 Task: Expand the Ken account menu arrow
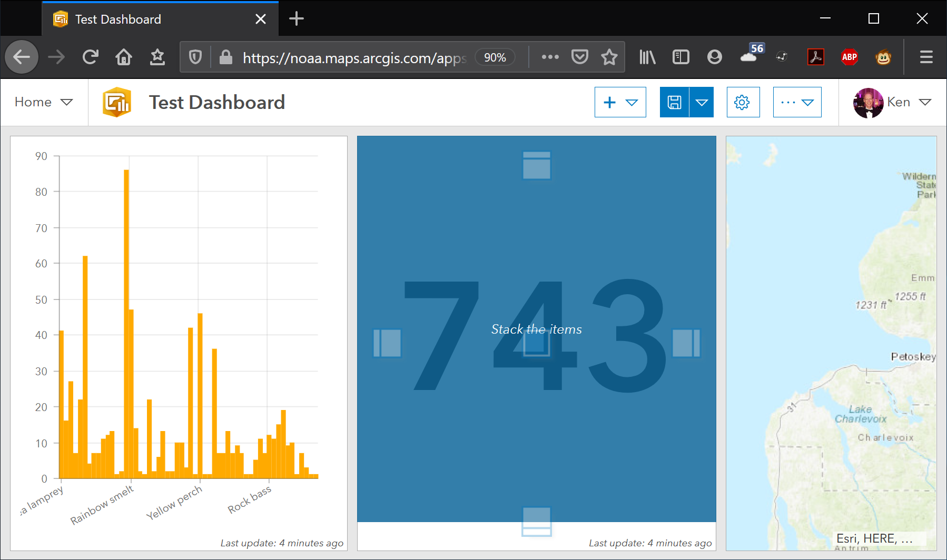click(x=925, y=102)
